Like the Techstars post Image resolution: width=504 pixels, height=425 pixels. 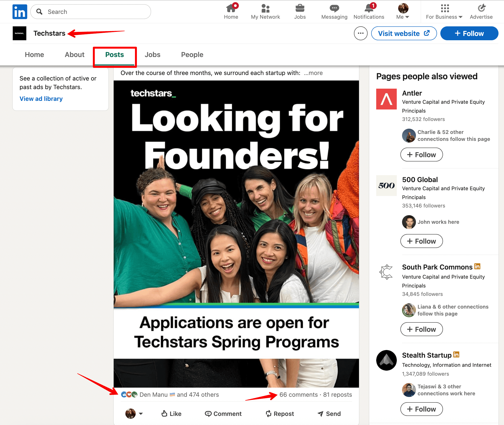click(171, 414)
